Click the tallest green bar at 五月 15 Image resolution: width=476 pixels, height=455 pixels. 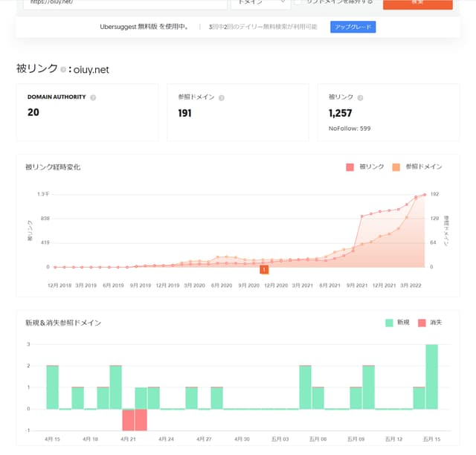(431, 377)
